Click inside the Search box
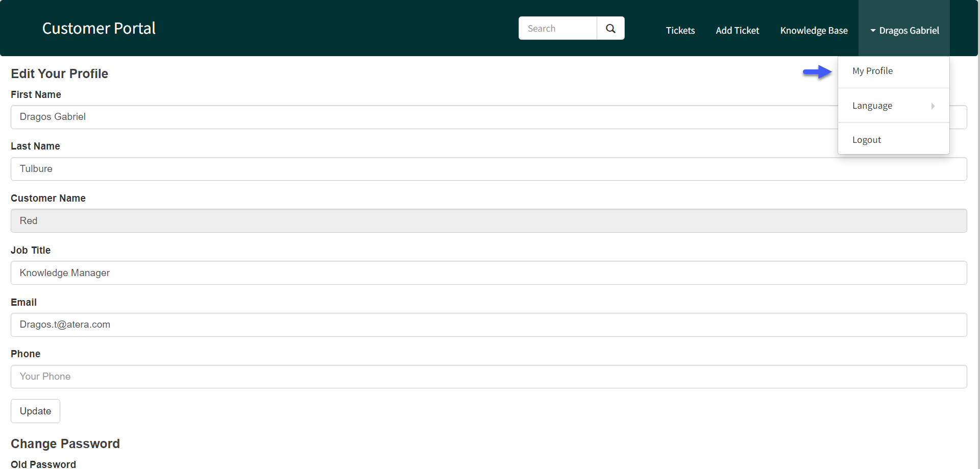980x469 pixels. pos(556,28)
